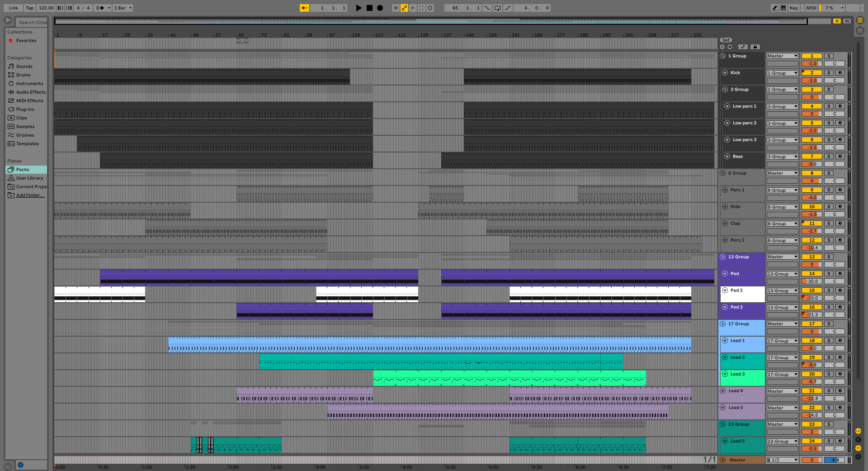The image size is (868, 471).
Task: Click the Re-enable Automation arrow icon
Action: pos(413,8)
